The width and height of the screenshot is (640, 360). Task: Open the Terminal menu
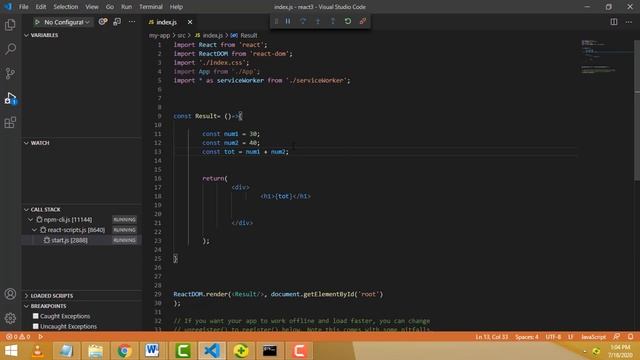tap(151, 7)
